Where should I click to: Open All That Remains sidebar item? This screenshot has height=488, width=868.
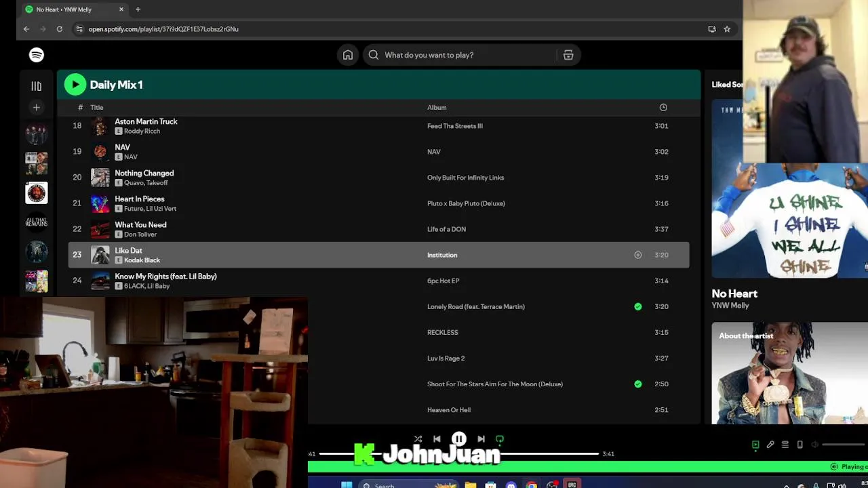37,222
